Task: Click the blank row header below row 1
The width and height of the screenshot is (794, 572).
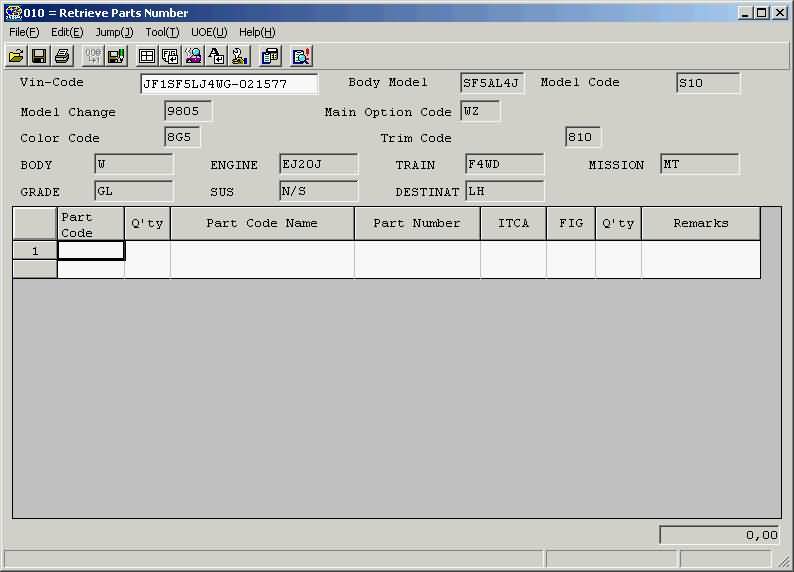Action: pyautogui.click(x=35, y=269)
